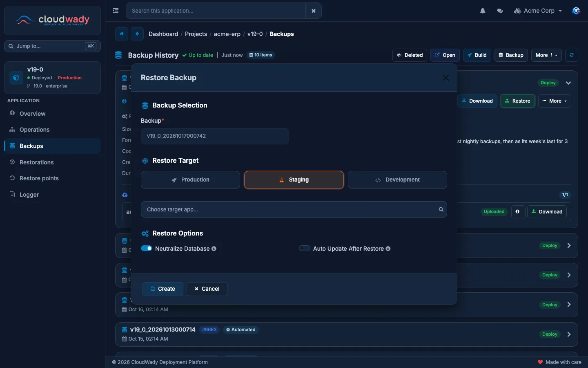Viewport: 588px width, 368px height.
Task: Close the Restore Backup dialog
Action: pyautogui.click(x=446, y=78)
